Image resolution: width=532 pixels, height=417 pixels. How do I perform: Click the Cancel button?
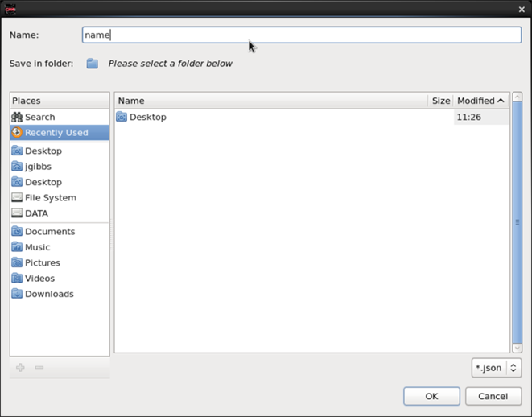pos(493,396)
